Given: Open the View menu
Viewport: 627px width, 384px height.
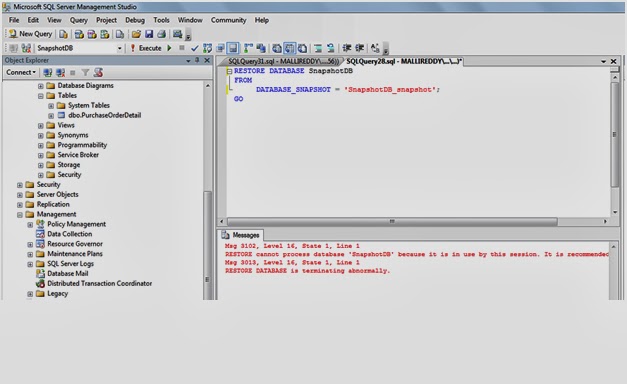Looking at the screenshot, I should point(54,20).
